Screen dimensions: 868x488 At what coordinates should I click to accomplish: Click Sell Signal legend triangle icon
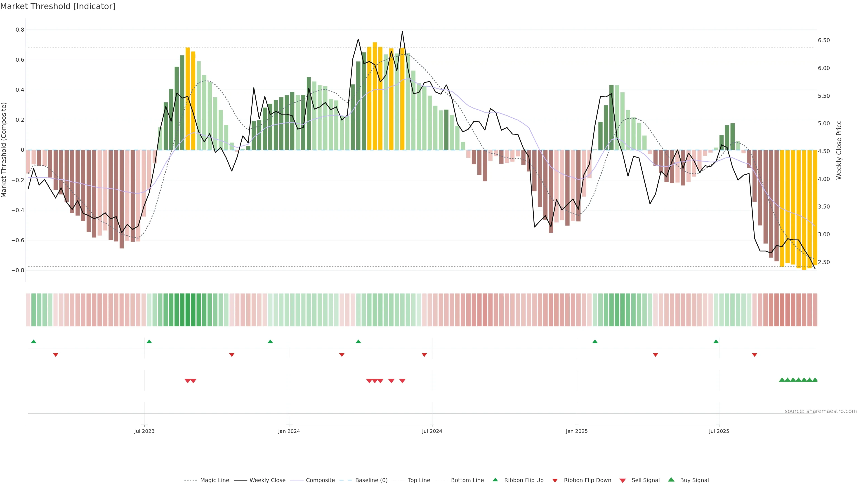click(622, 481)
